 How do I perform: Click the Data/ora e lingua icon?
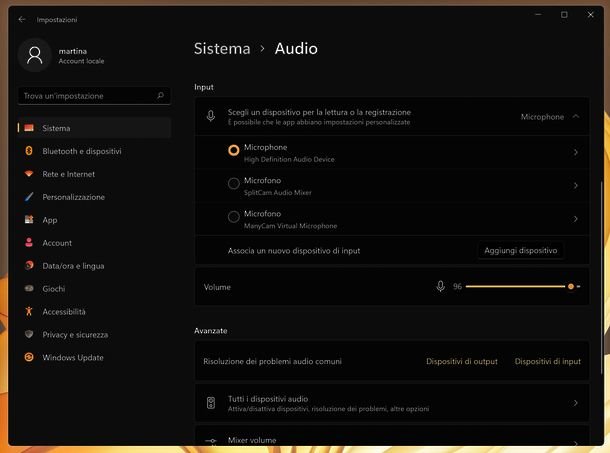pyautogui.click(x=29, y=265)
